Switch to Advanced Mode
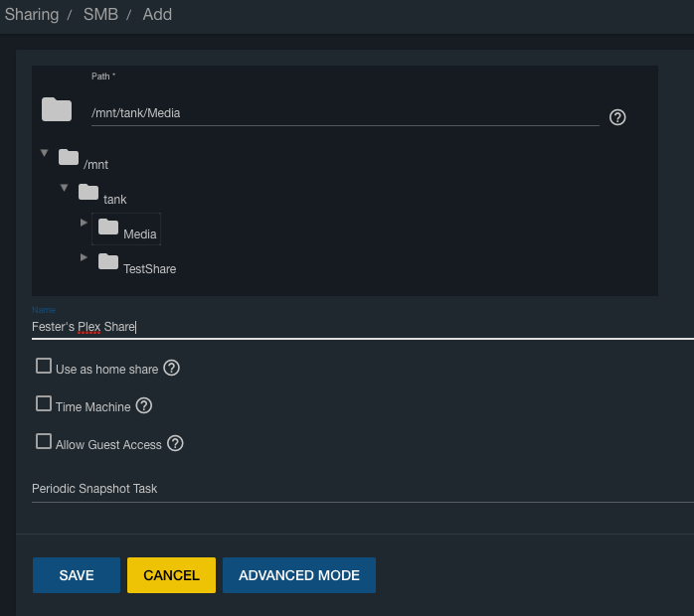Image resolution: width=694 pixels, height=616 pixels. (298, 575)
